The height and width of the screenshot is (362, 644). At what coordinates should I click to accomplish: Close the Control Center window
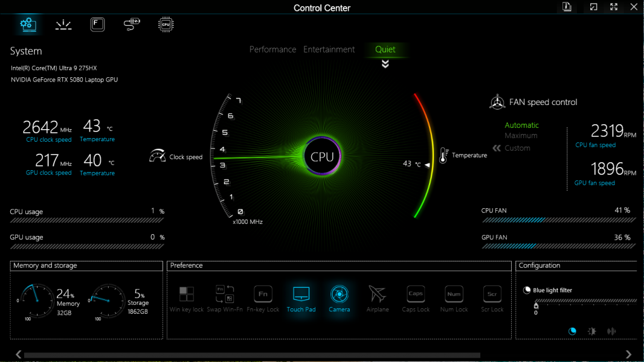click(634, 7)
